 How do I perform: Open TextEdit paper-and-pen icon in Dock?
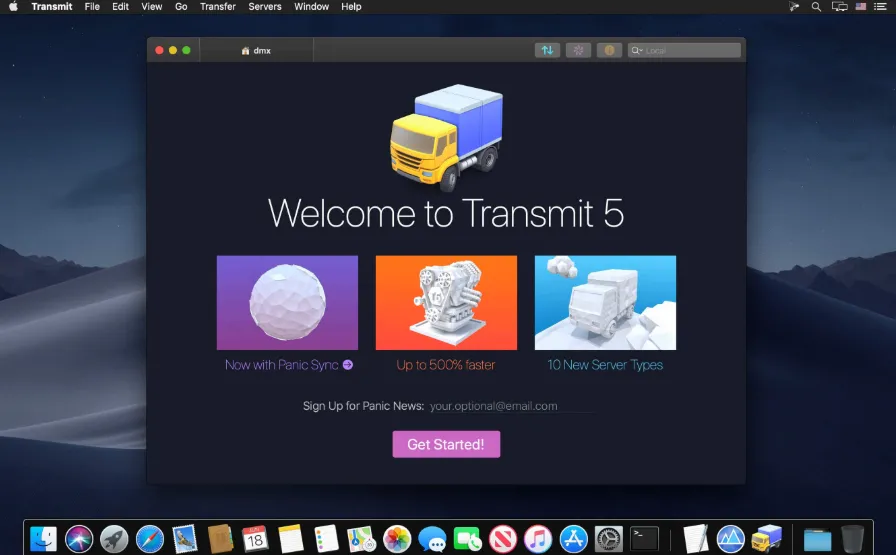[695, 538]
